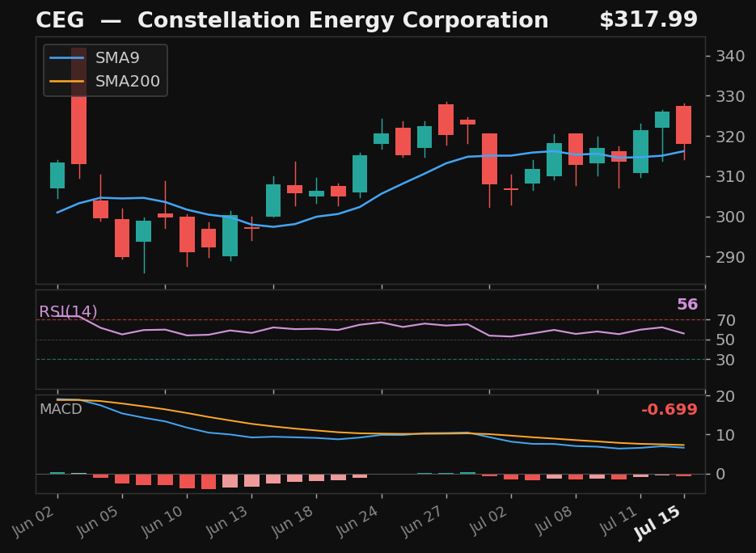Select the SMA9 legend entry
Screen dimensions: 756x553
[95, 58]
